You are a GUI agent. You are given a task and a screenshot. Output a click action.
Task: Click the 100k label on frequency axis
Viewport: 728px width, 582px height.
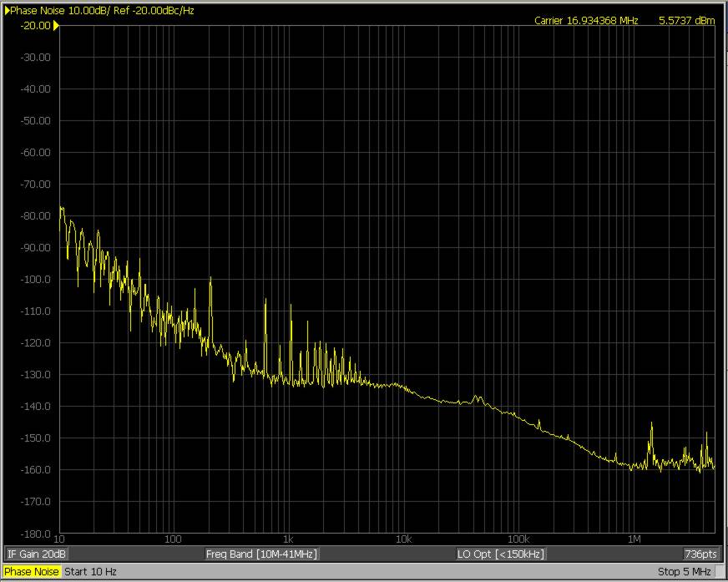518,539
